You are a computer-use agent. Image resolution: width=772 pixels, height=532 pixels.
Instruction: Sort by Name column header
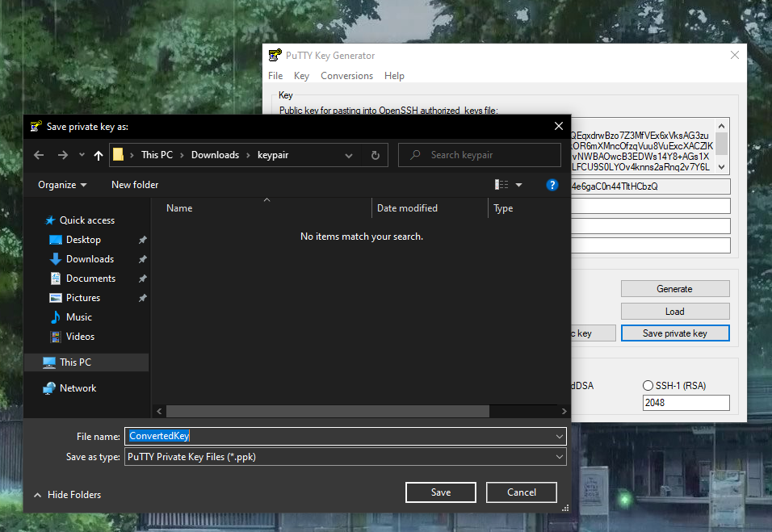[179, 208]
